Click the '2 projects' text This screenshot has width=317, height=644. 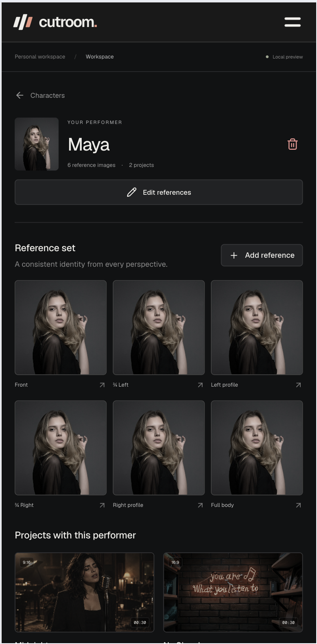141,165
